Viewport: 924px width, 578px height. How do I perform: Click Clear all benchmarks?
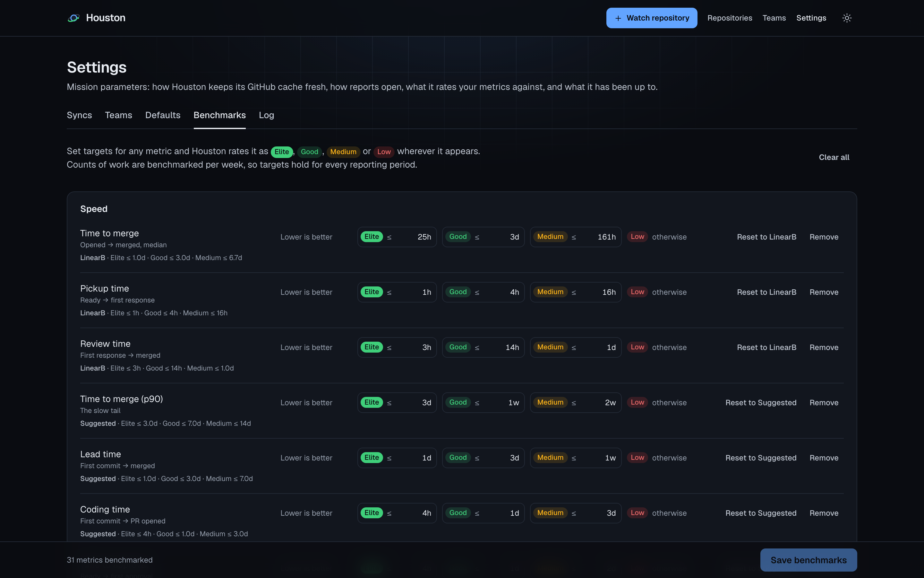point(834,157)
